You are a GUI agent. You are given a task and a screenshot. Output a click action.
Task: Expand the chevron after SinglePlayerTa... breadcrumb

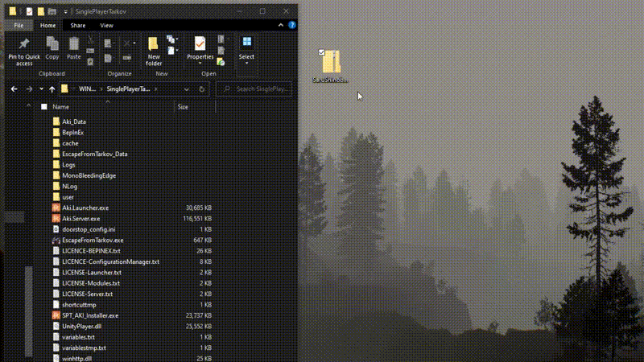[155, 89]
